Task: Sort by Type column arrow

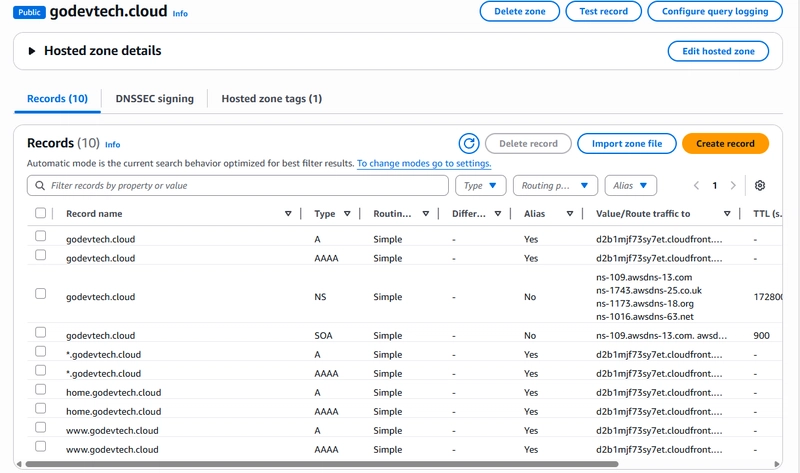Action: point(347,214)
